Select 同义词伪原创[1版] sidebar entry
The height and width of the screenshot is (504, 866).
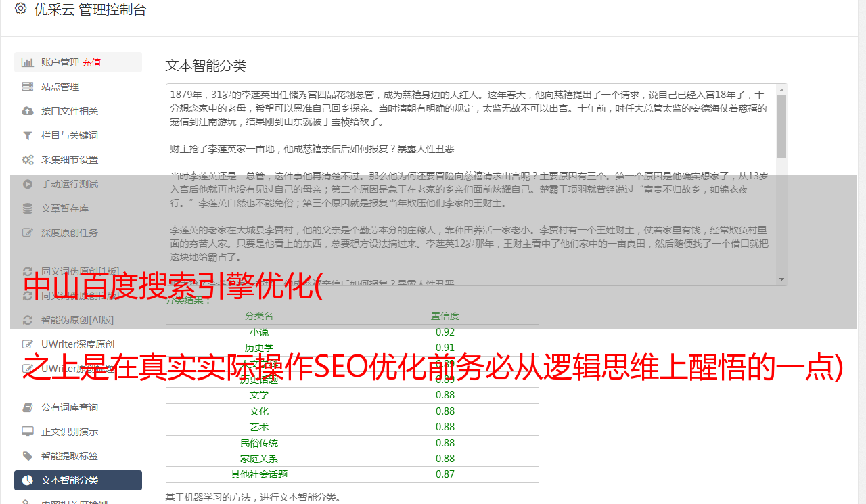point(80,271)
